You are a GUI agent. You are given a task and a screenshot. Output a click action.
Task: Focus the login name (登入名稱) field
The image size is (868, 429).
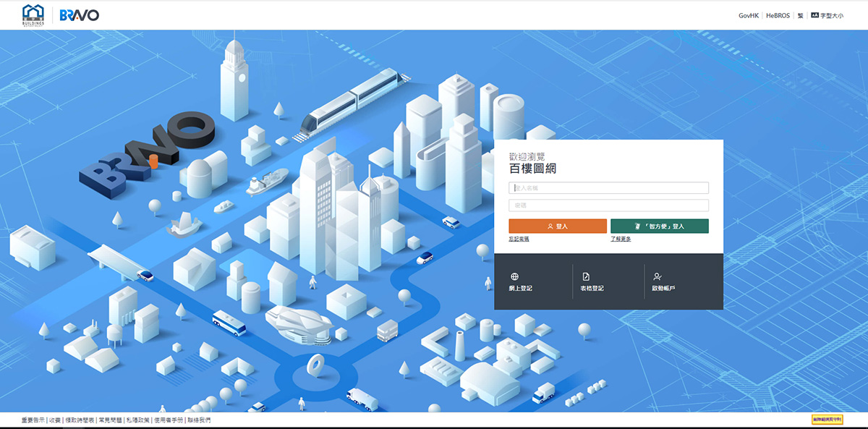point(608,188)
